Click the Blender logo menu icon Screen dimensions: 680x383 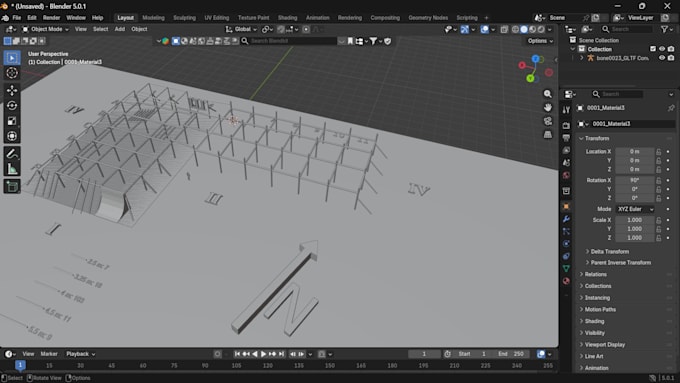[x=5, y=18]
